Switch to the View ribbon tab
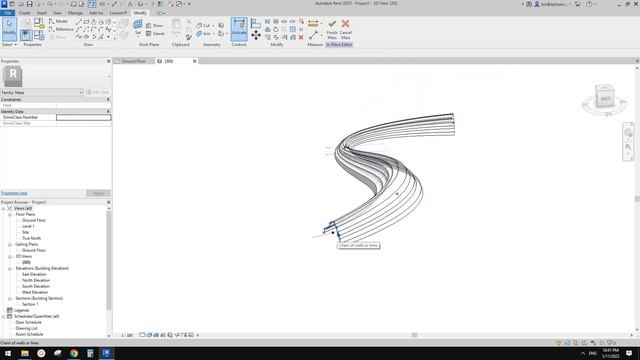Image resolution: width=640 pixels, height=360 pixels. tap(58, 13)
